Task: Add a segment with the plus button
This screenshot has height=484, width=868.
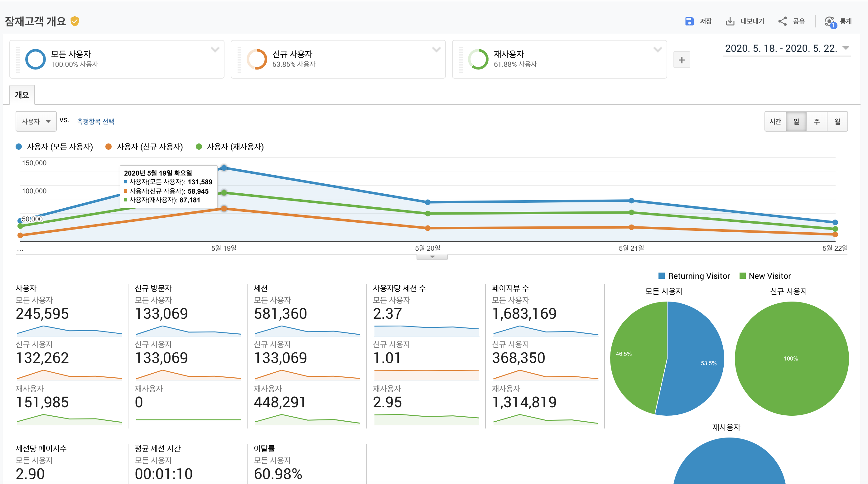Action: (x=681, y=60)
